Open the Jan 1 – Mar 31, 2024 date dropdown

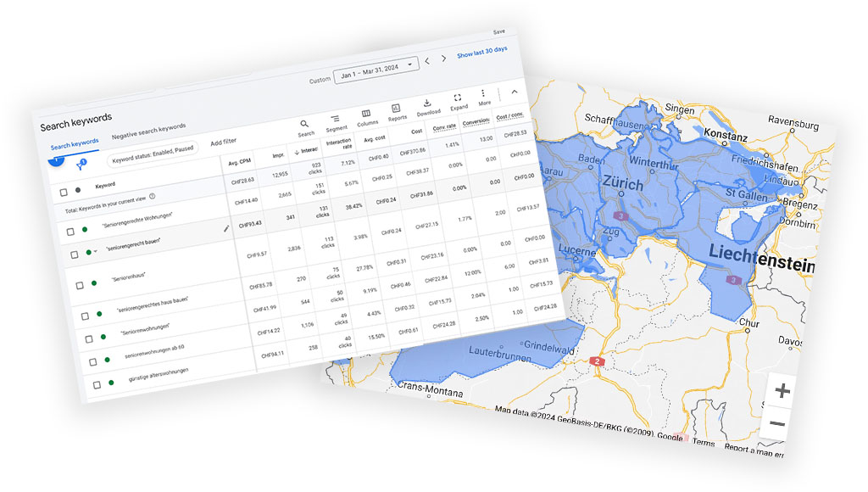[x=376, y=70]
